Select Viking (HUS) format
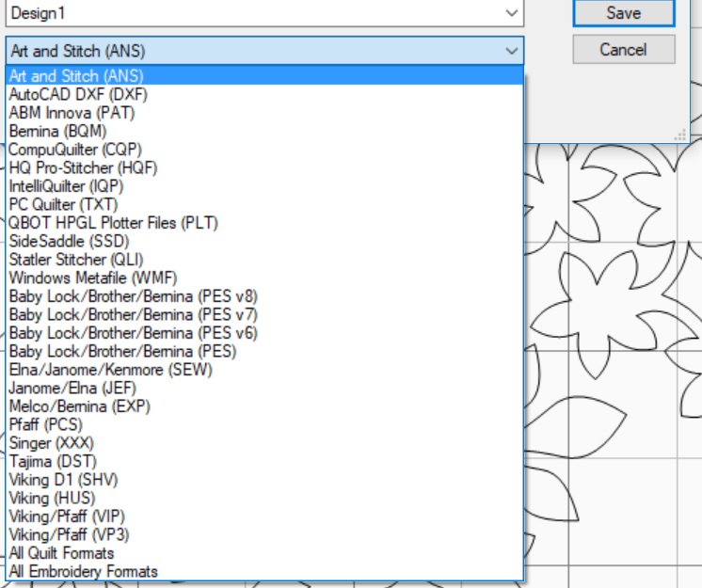This screenshot has height=588, width=702. coord(264,498)
